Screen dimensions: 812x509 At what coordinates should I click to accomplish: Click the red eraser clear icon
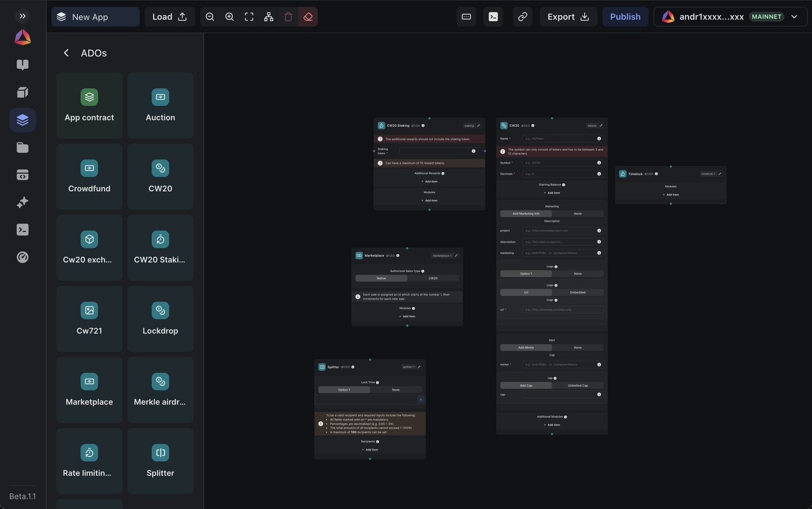pos(308,17)
